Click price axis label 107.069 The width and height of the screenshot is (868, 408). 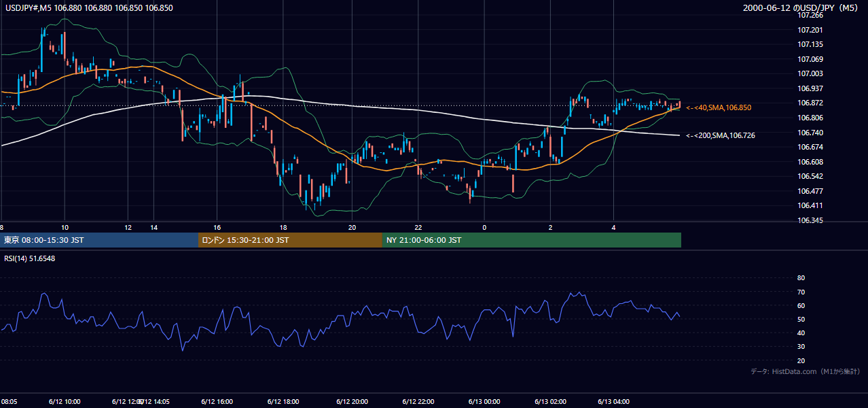[810, 59]
